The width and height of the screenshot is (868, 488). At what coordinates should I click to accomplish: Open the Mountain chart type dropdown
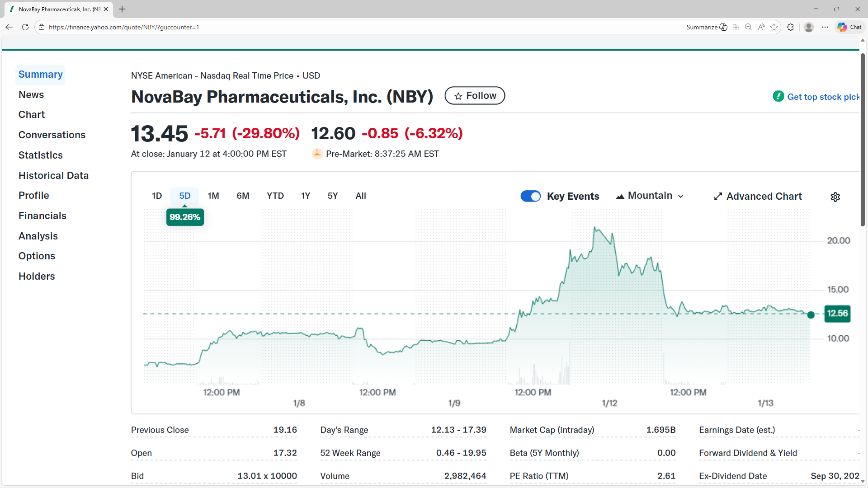tap(649, 196)
